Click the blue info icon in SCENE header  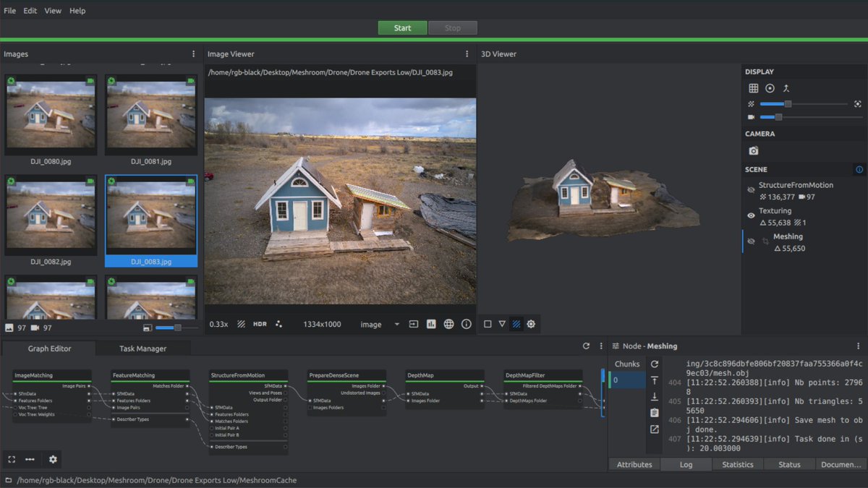click(x=859, y=170)
